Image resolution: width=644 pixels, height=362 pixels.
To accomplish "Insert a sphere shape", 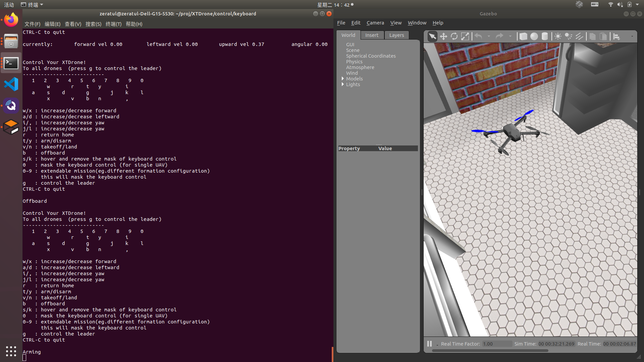I will tap(534, 37).
